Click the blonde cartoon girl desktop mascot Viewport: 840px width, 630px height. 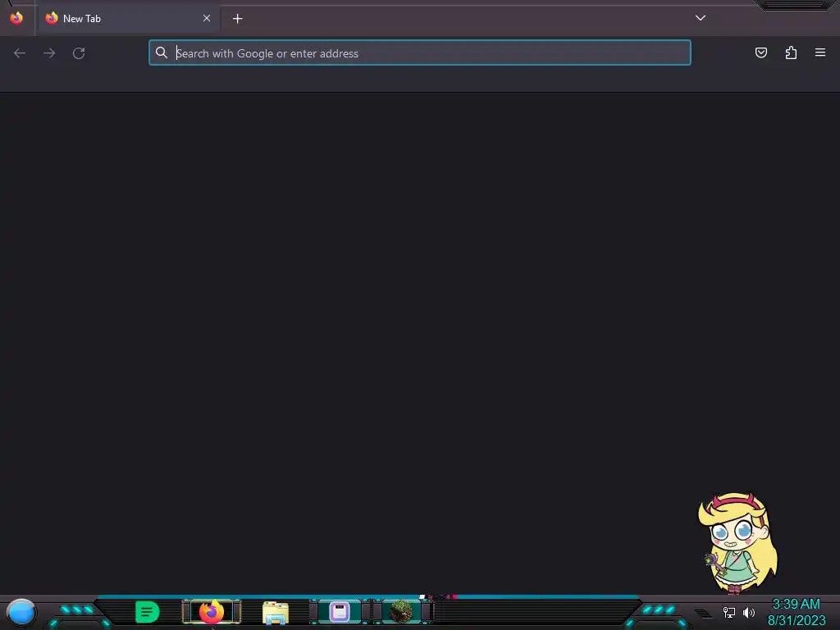click(x=737, y=543)
